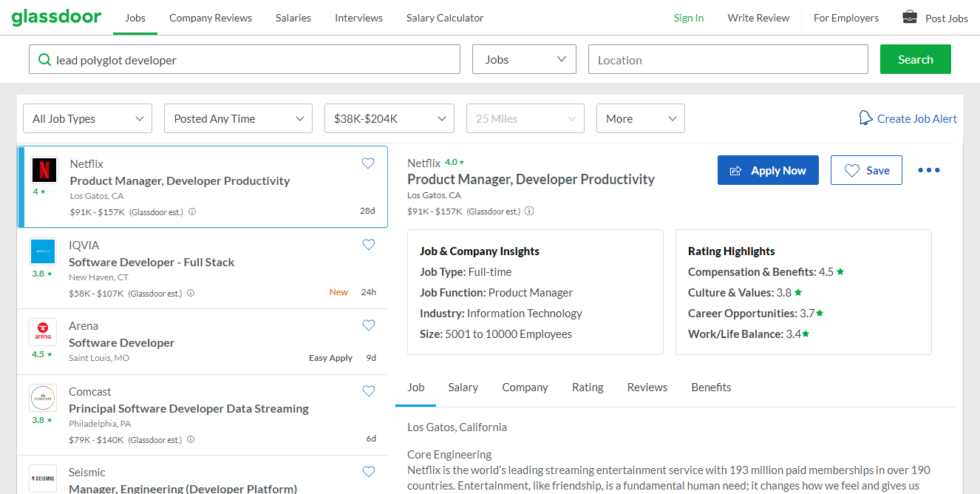The image size is (980, 494).
Task: Save the IQVIA job with its heart icon
Action: tap(368, 245)
